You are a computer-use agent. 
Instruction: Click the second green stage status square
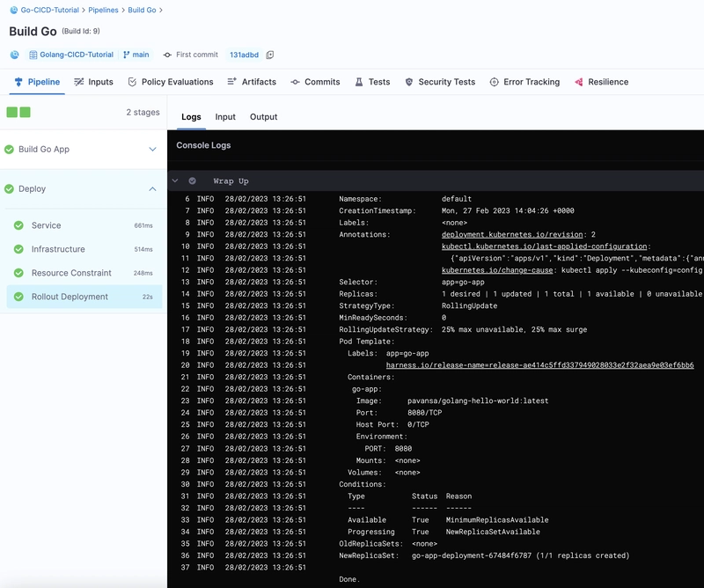click(x=26, y=113)
